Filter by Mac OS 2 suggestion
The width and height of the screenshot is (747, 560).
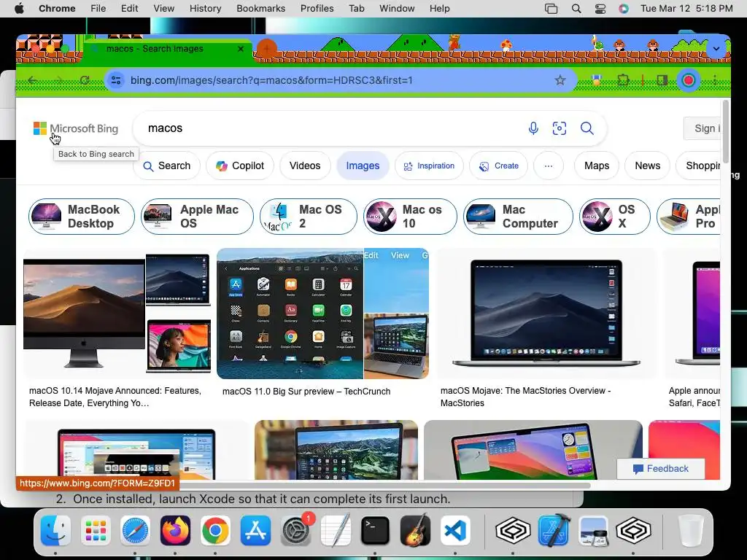(x=309, y=217)
